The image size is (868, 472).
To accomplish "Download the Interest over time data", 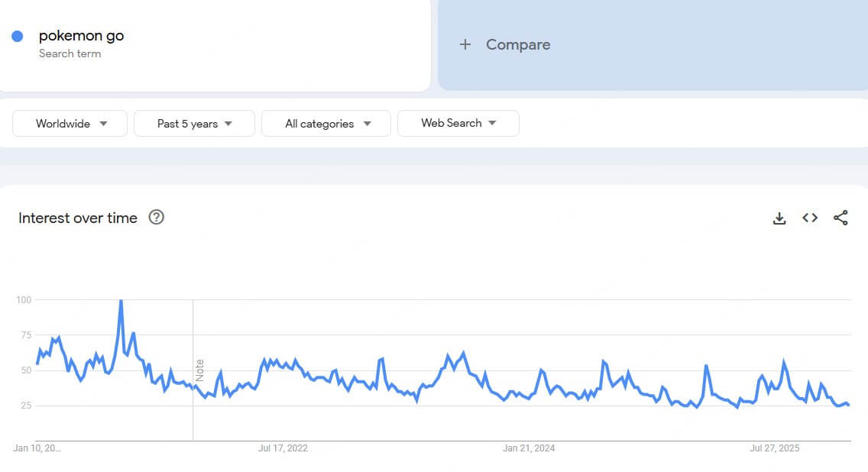I will pyautogui.click(x=779, y=218).
